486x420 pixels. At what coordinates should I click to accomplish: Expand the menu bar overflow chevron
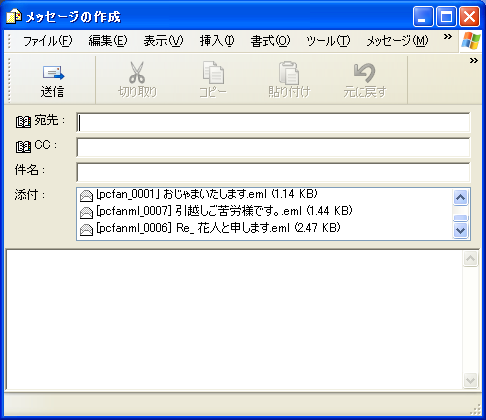click(448, 37)
